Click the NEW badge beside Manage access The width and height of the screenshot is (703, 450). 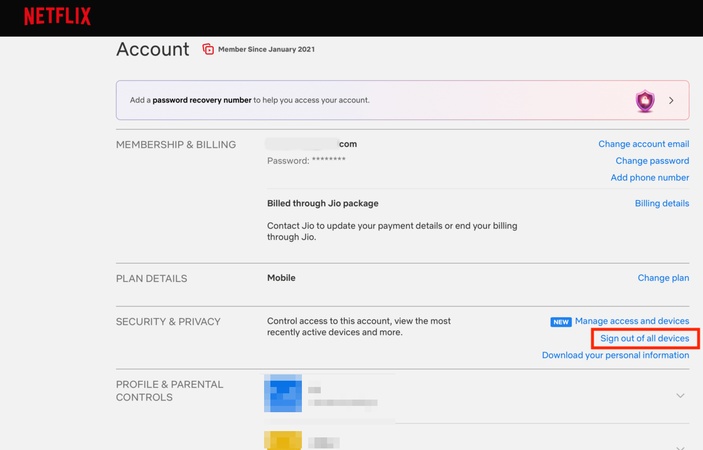coord(560,322)
